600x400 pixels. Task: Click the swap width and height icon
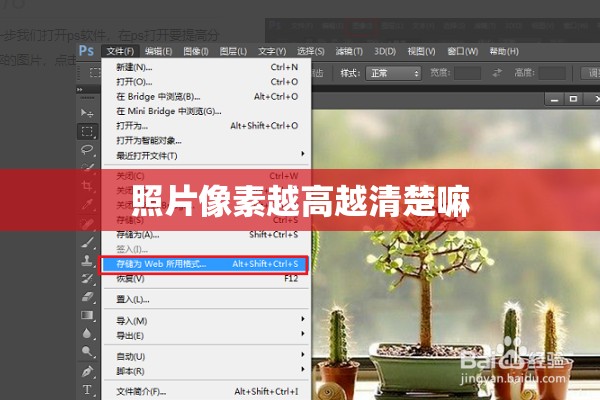(497, 73)
